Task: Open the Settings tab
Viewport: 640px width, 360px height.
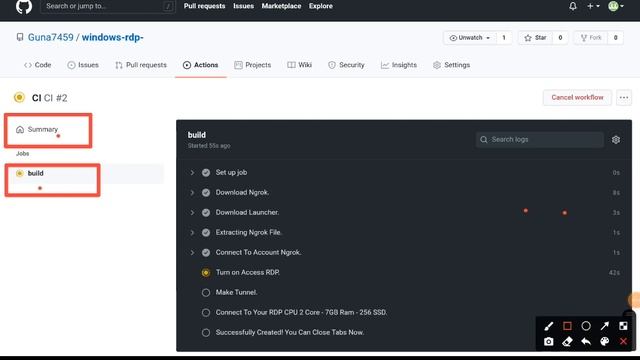Action: coord(451,65)
